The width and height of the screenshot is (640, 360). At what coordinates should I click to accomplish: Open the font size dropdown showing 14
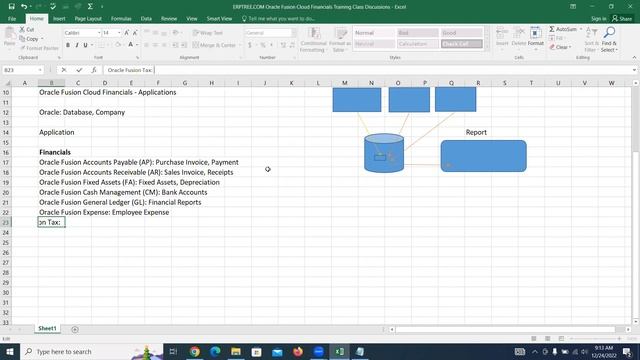(x=119, y=33)
